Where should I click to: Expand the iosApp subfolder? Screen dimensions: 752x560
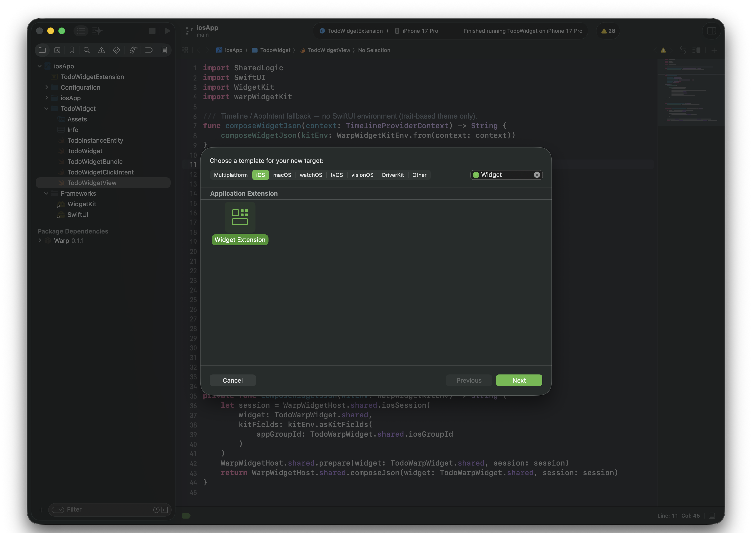pyautogui.click(x=47, y=98)
